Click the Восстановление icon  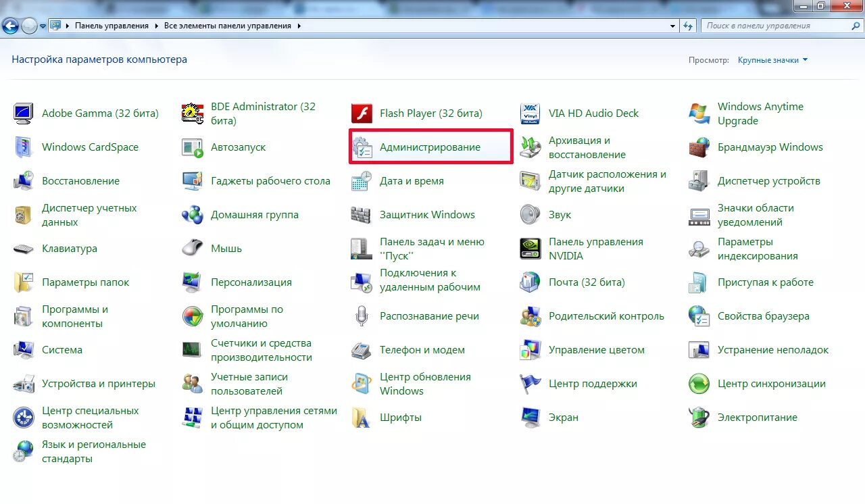[24, 181]
